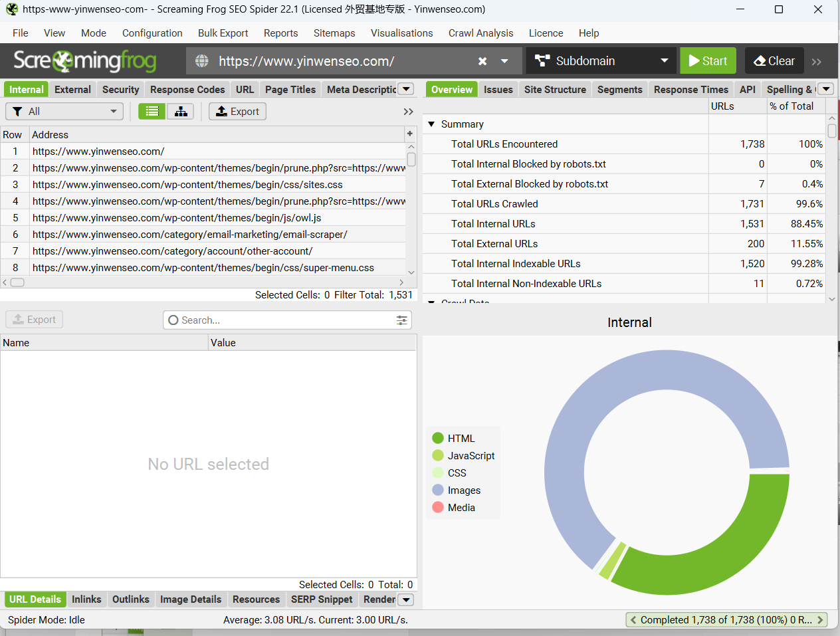Open the Response Times tab
This screenshot has width=840, height=636.
(691, 90)
